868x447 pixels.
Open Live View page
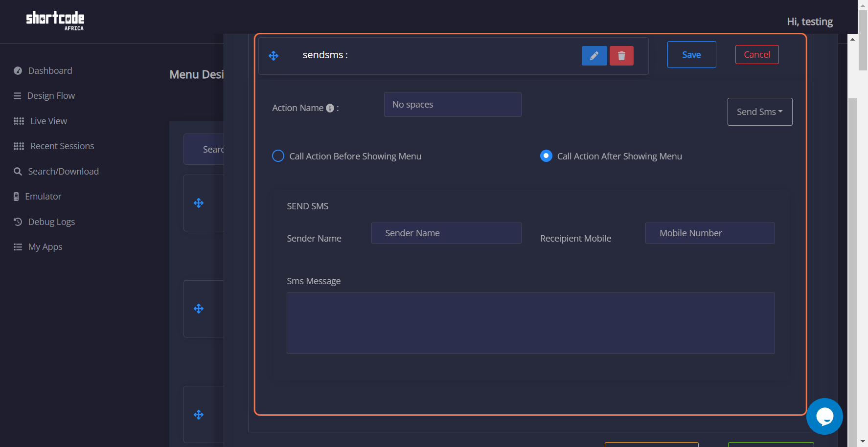click(48, 121)
